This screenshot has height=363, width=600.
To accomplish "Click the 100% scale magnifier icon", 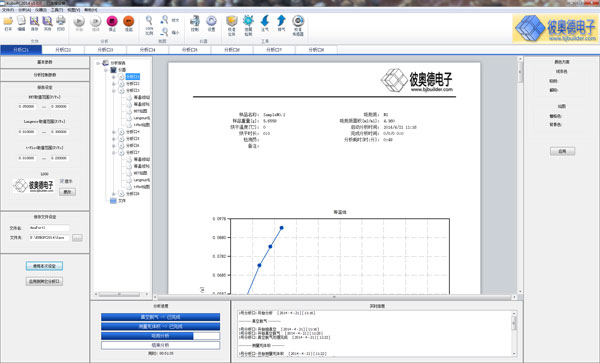I will [149, 21].
